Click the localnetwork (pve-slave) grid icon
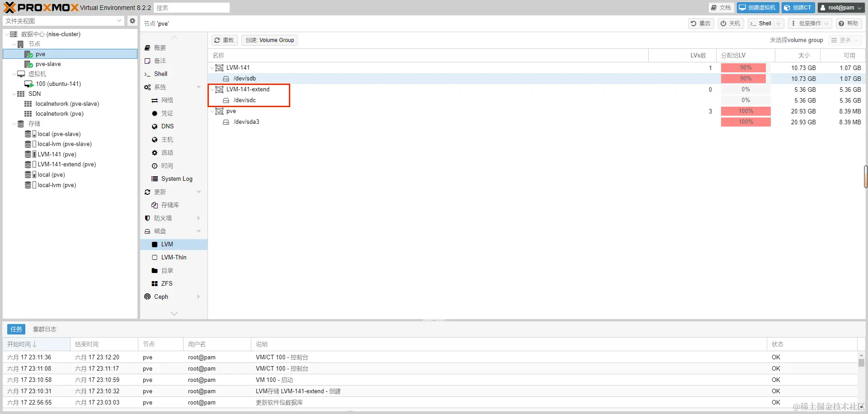The image size is (868, 414). tap(28, 104)
